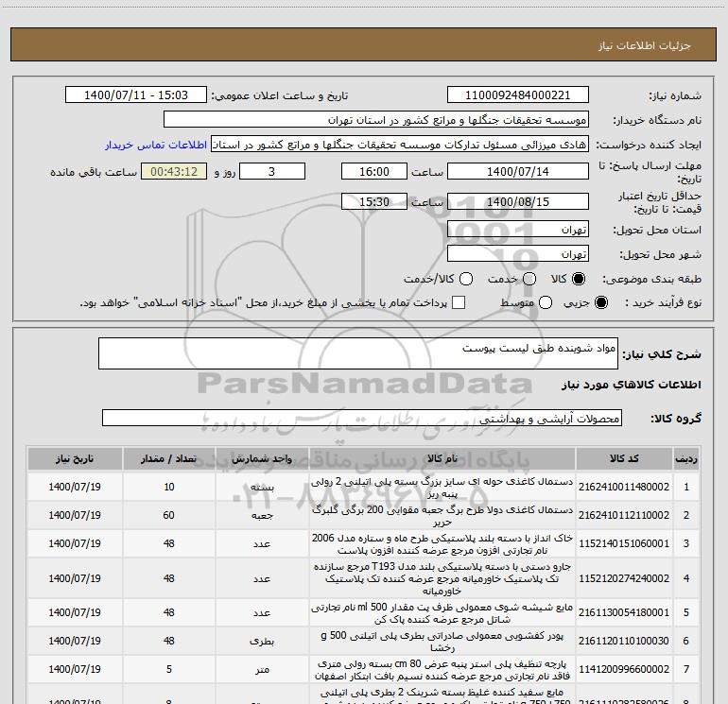Screen dimensions: 728x704
Task: Click product code 1152120274240002
Action: point(624,578)
